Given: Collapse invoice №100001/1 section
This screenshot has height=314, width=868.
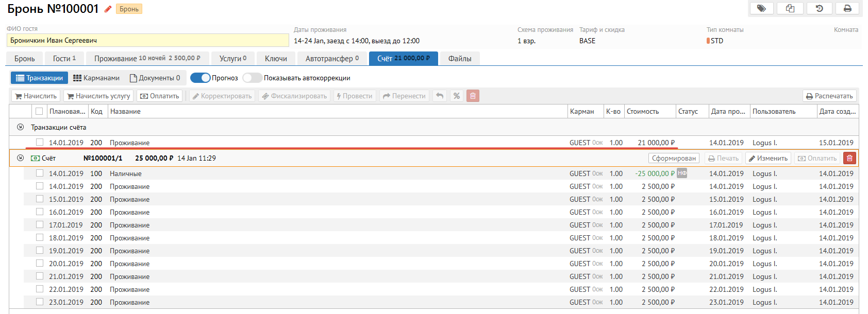Looking at the screenshot, I should pyautogui.click(x=20, y=158).
